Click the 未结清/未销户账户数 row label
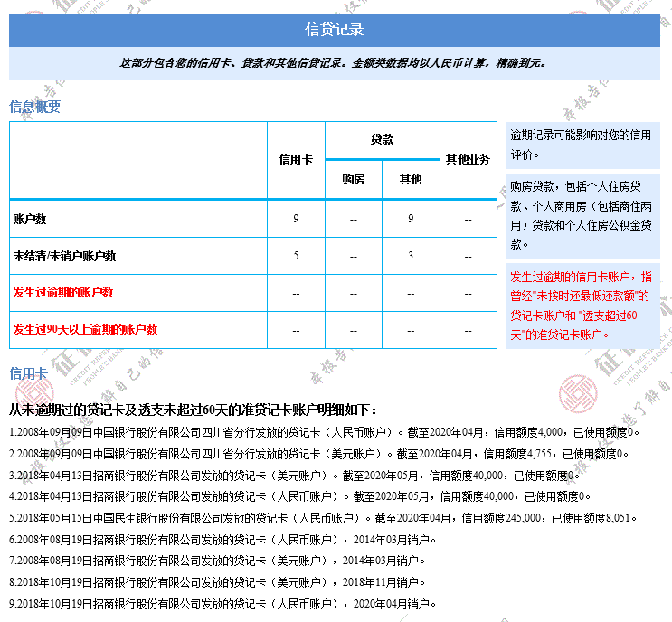The image size is (672, 622). pyautogui.click(x=65, y=256)
